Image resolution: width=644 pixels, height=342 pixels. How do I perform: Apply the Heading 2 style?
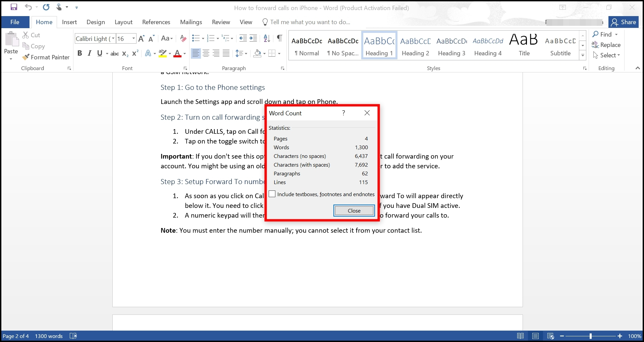point(416,46)
